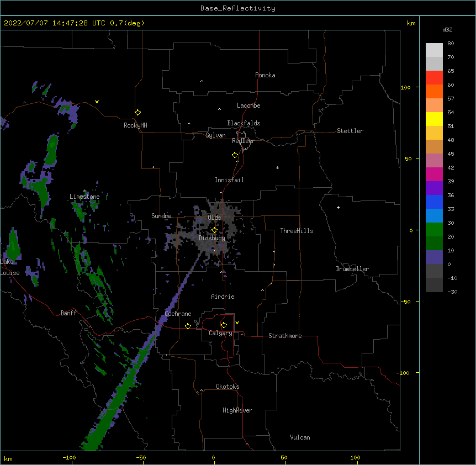Select the Airdrie label
This screenshot has height=465, width=476.
[x=223, y=297]
